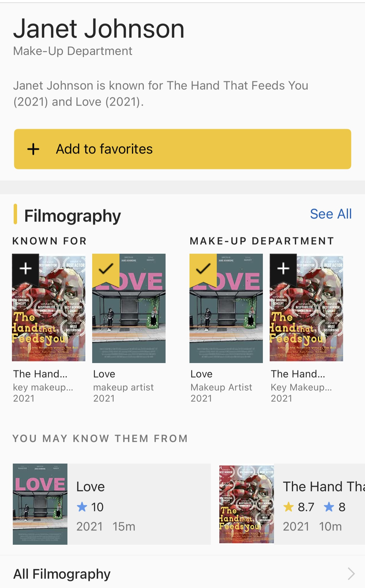Select 'Love' title in bottom card

coord(90,487)
